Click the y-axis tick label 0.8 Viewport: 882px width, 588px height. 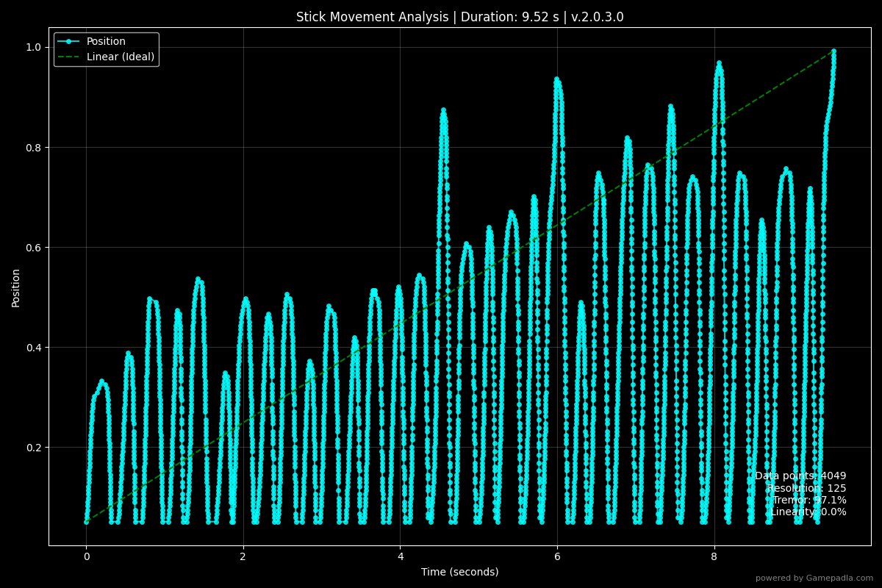(35, 147)
